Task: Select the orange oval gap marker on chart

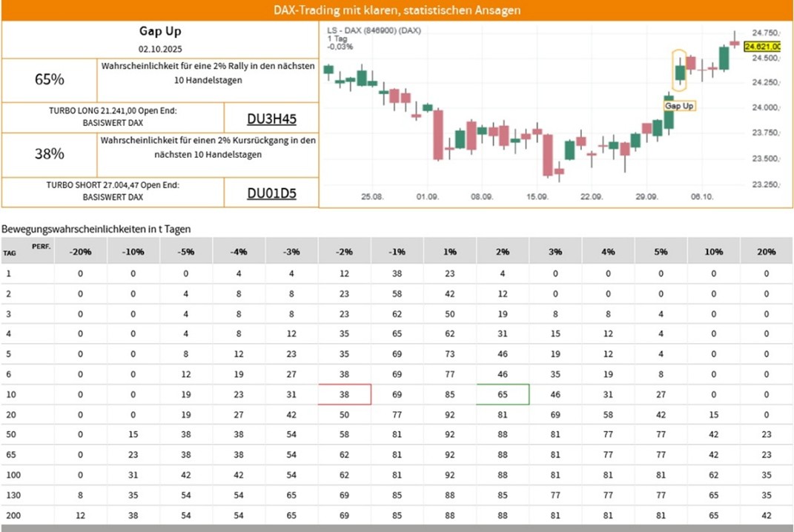Action: point(679,70)
